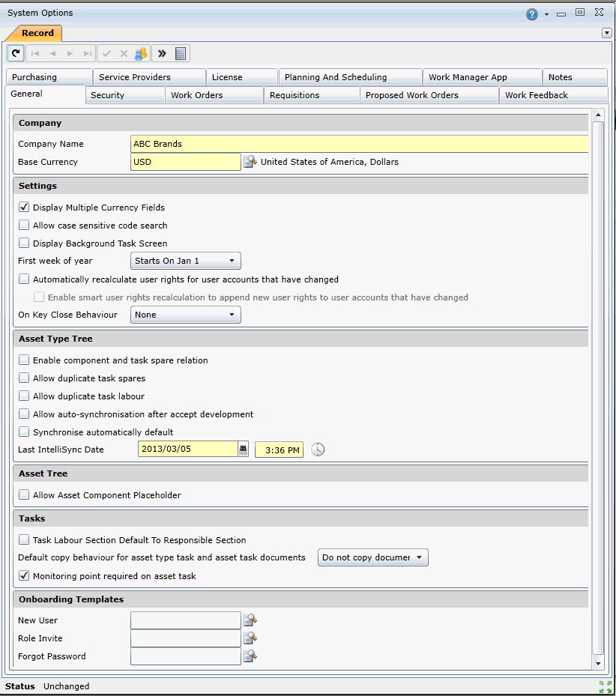Check Allow duplicate task spares
Screen dimensions: 616x696
[24, 378]
